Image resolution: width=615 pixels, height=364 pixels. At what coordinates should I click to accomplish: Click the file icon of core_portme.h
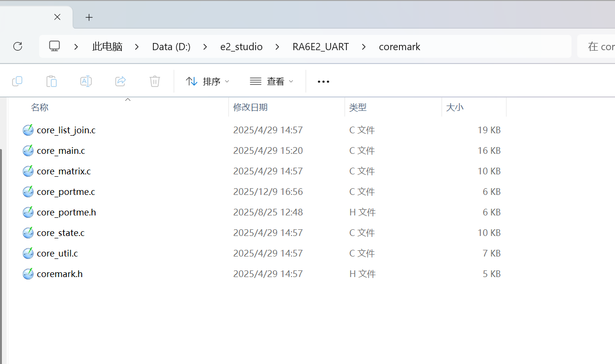(28, 212)
